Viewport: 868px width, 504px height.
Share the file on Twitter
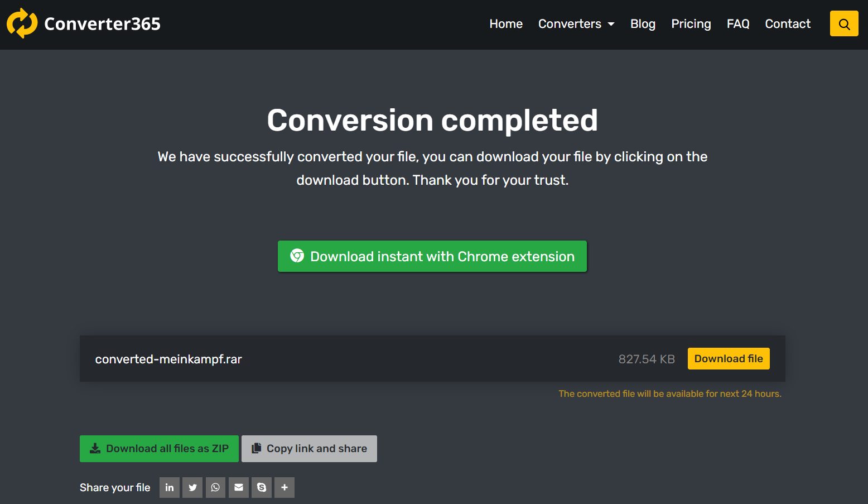[x=192, y=487]
